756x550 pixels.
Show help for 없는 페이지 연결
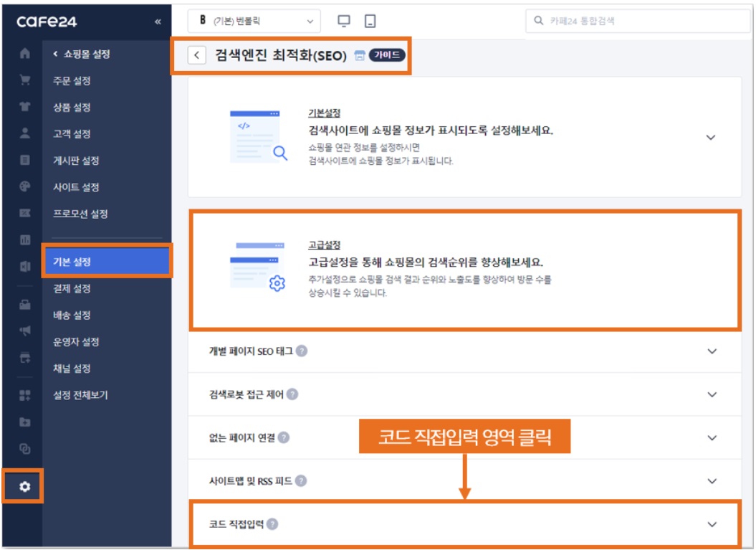(x=284, y=437)
